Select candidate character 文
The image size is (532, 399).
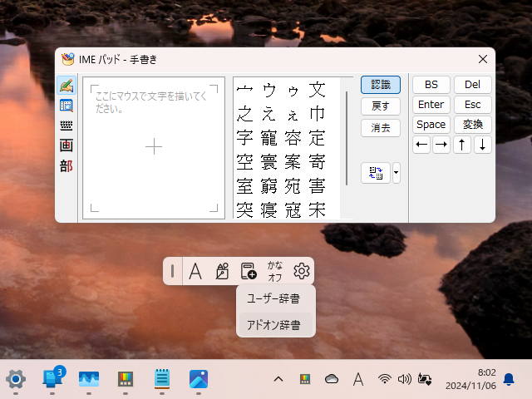317,90
